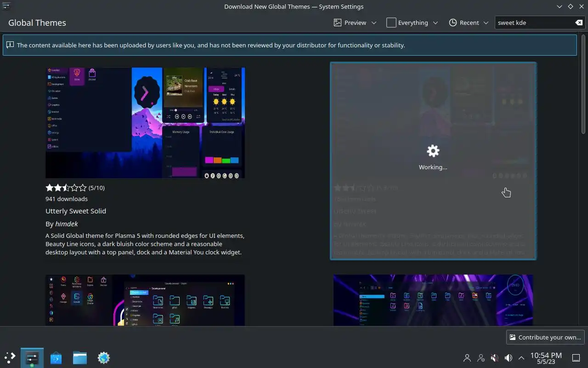Click the Show Desktop icon in the panel
Screen dimensions: 588x368
576,357
